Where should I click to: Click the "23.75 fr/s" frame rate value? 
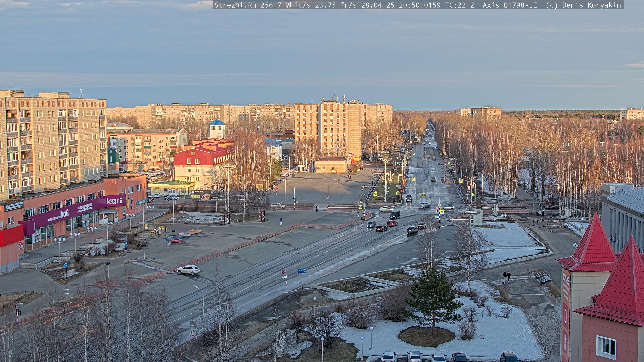pos(336,5)
